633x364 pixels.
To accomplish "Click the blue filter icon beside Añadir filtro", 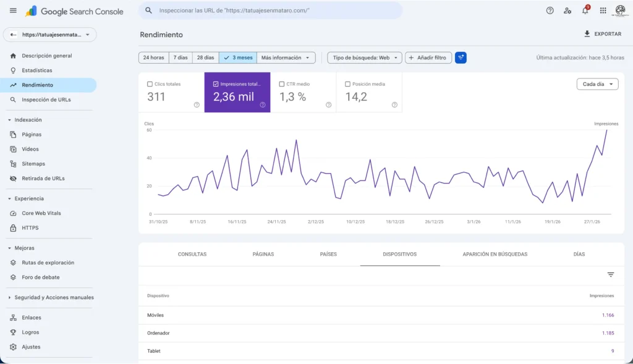I will coord(461,57).
